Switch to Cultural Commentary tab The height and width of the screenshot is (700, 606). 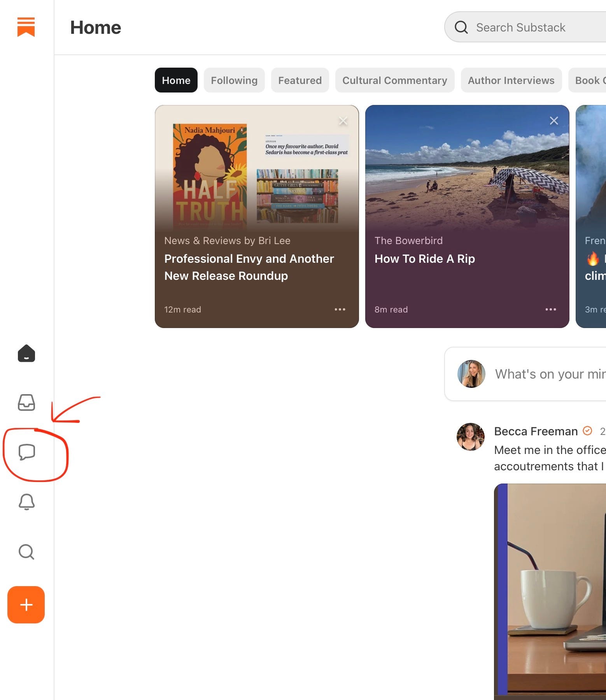(x=395, y=80)
